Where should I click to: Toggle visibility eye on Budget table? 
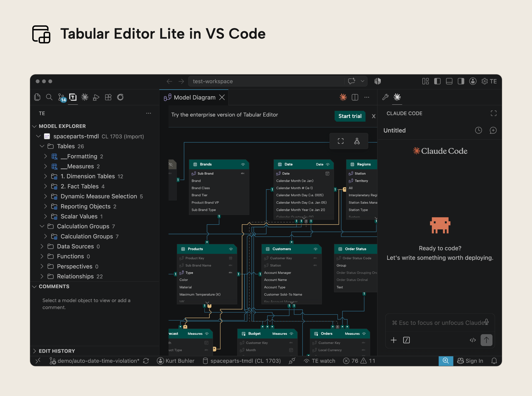[x=291, y=334]
